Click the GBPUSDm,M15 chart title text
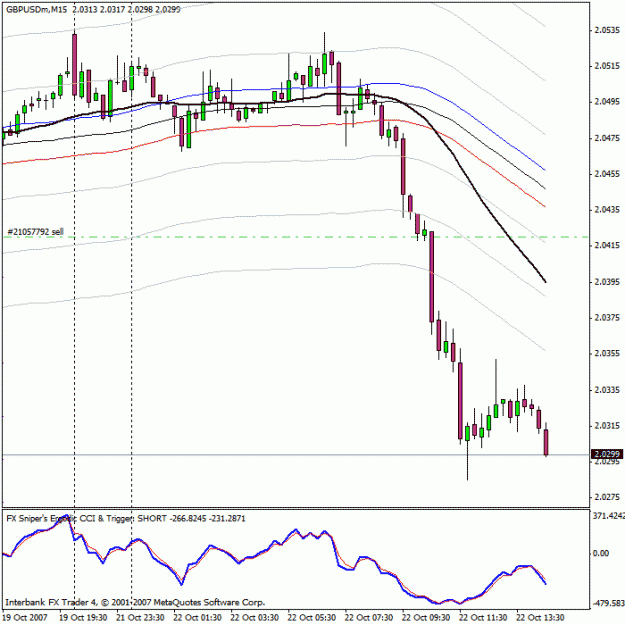625x625 pixels. point(37,10)
